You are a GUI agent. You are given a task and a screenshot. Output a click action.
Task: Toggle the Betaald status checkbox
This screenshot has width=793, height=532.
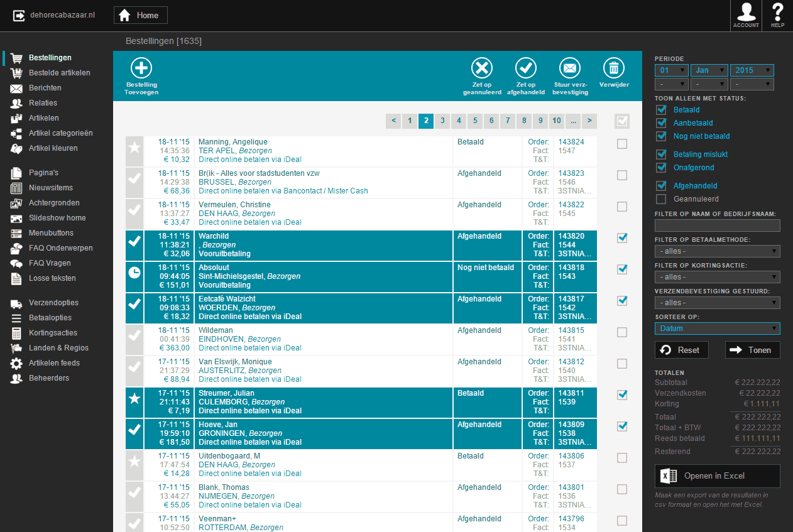(x=661, y=110)
